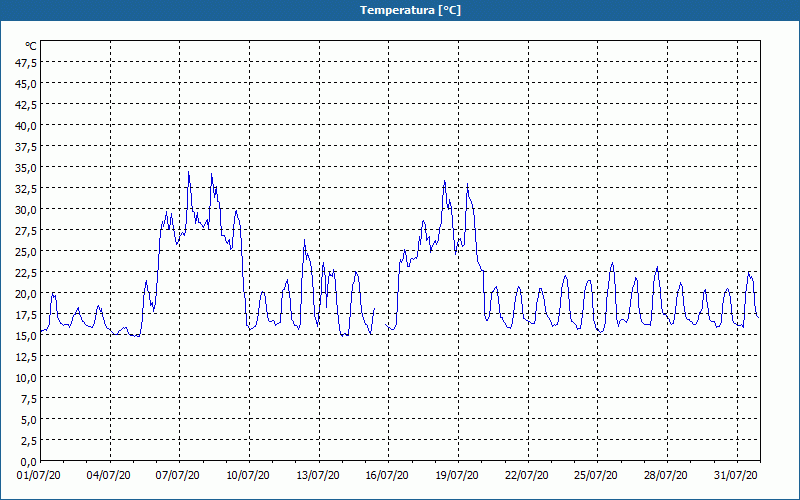800x500 pixels.
Task: Click the 32,5 y-axis label
Action: coord(27,189)
